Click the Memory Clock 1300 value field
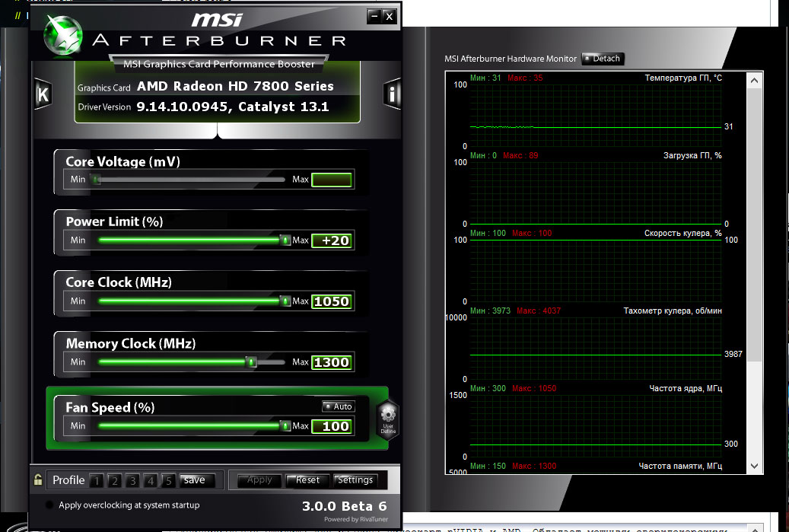This screenshot has width=789, height=532. point(332,362)
